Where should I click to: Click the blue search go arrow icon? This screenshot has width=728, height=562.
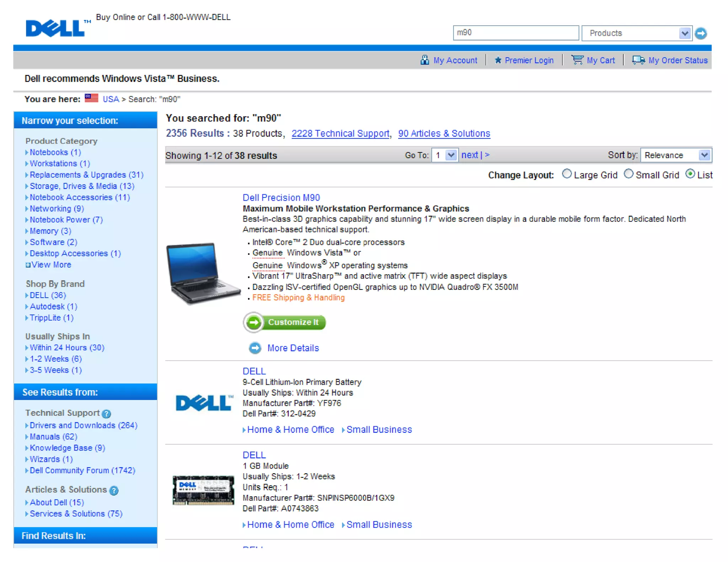[701, 33]
